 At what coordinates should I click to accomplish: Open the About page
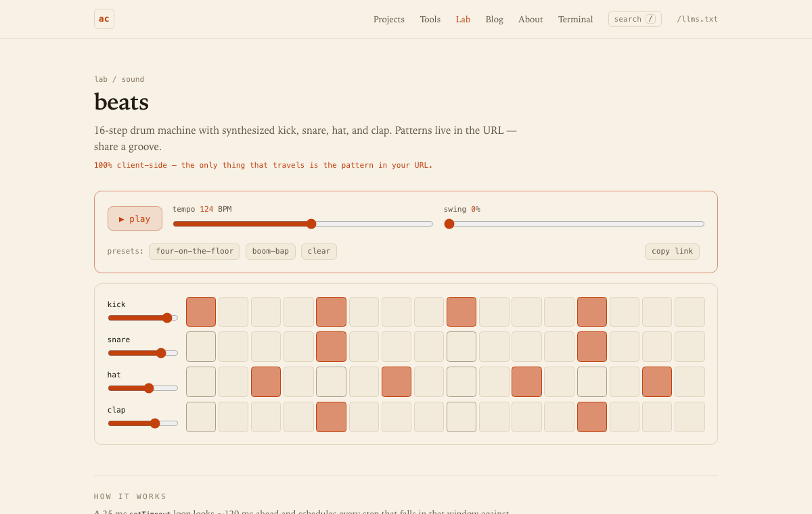pos(531,19)
